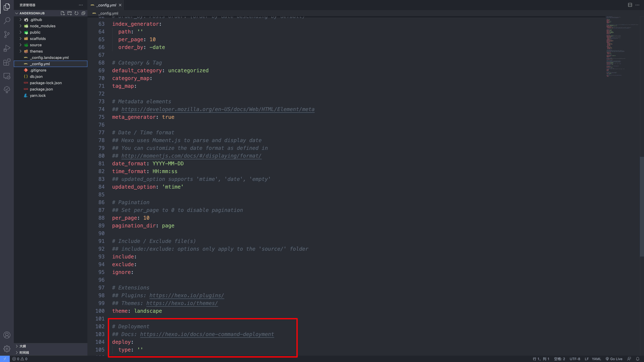This screenshot has height=362, width=644.
Task: Open yarn.lock file
Action: coord(51,96)
